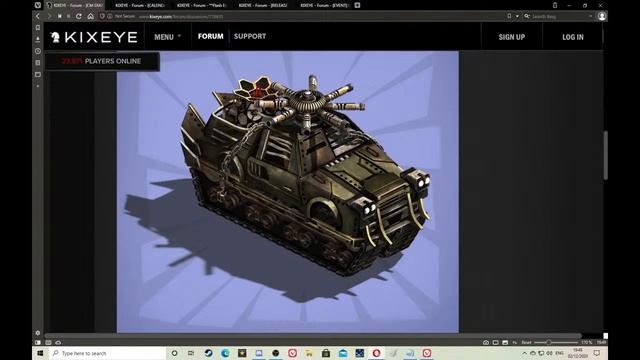The image size is (640, 360).
Task: Open the FORUM section
Action: pyautogui.click(x=211, y=36)
